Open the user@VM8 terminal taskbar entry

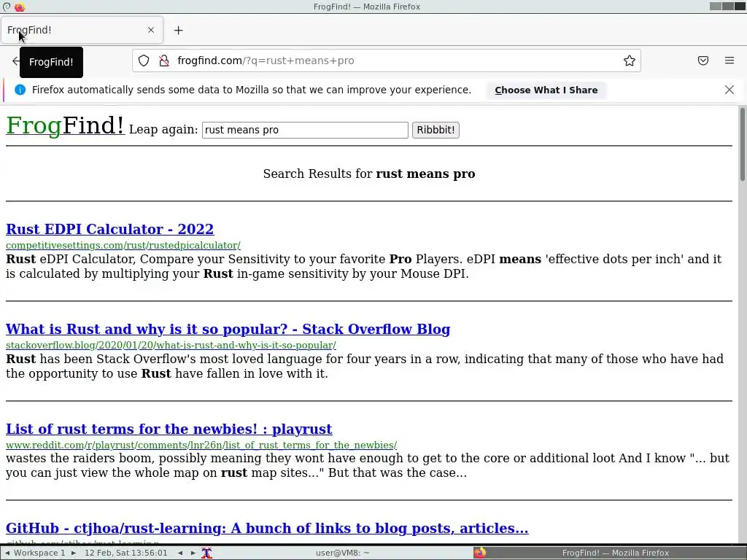(342, 553)
